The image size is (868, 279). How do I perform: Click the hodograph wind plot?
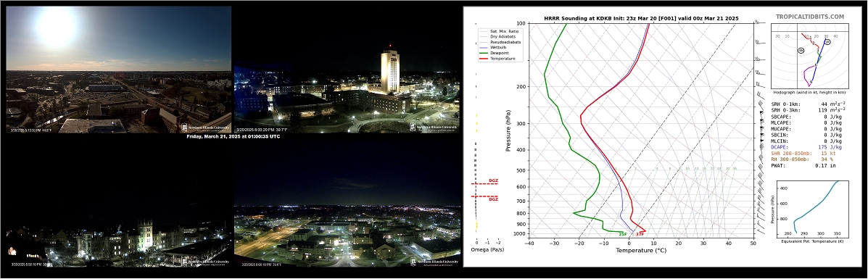click(x=809, y=55)
